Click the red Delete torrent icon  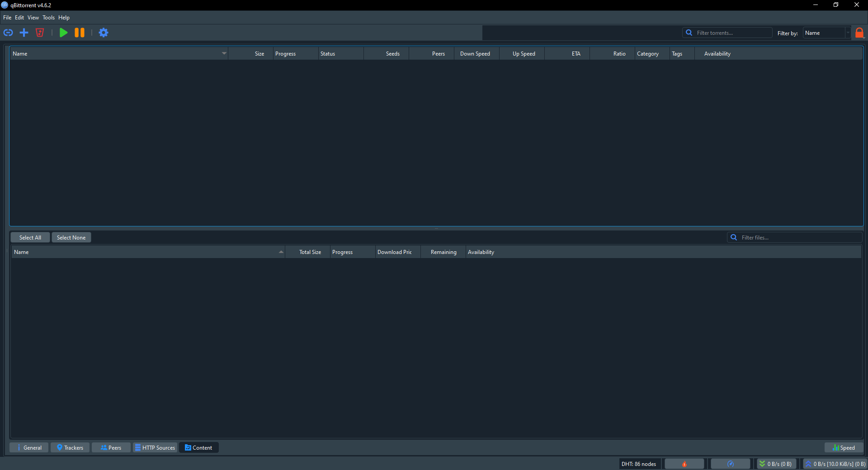(40, 33)
